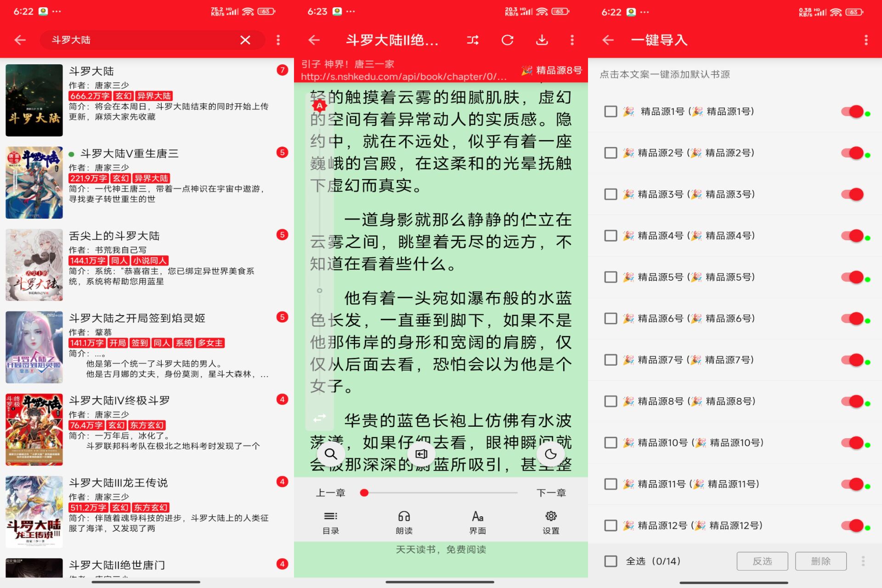Open 设置 reader settings

[x=551, y=523]
